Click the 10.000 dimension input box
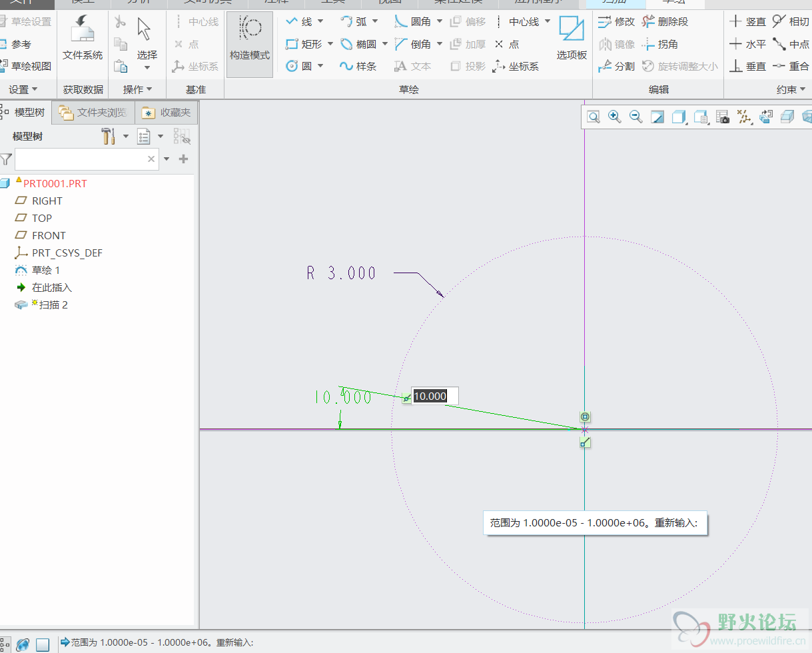The image size is (812, 653). coord(434,396)
